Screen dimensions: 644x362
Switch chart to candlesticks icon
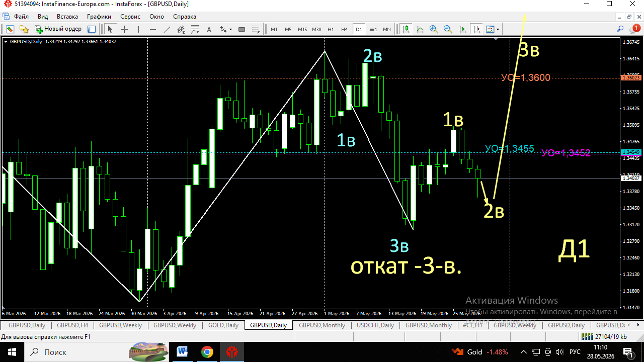pyautogui.click(x=406, y=29)
